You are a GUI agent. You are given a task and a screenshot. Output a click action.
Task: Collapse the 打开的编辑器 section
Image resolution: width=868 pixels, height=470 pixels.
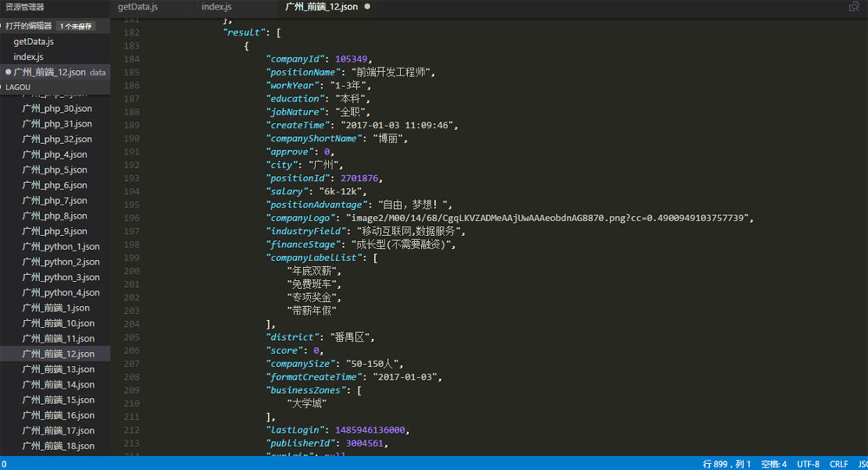(28, 26)
